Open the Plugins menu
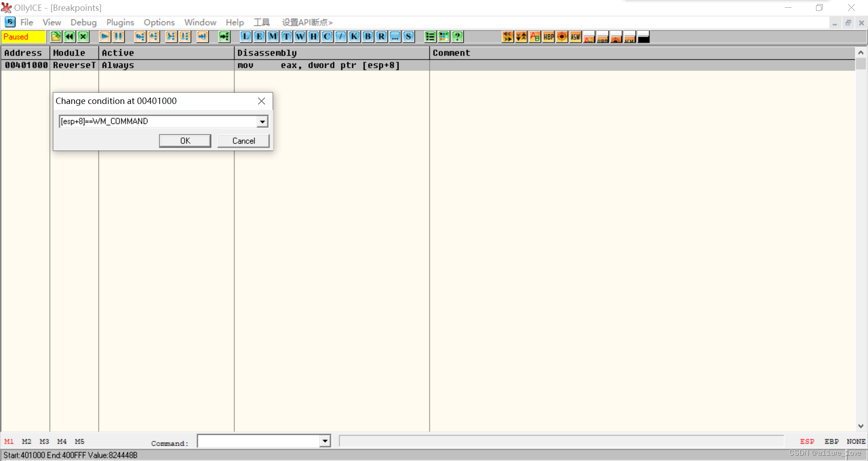Image resolution: width=868 pixels, height=461 pixels. point(119,22)
